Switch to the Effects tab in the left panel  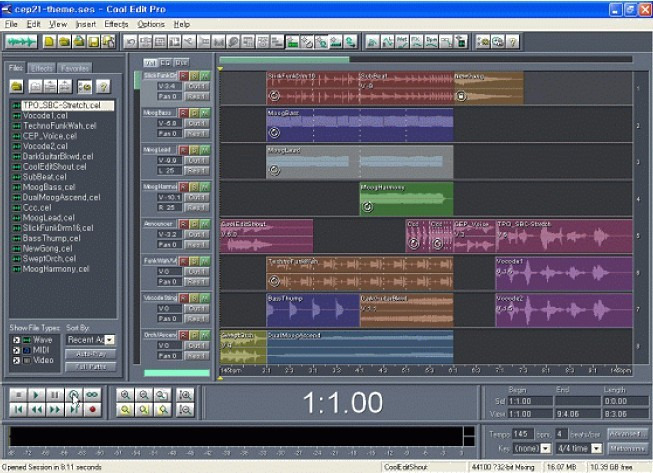tap(42, 68)
